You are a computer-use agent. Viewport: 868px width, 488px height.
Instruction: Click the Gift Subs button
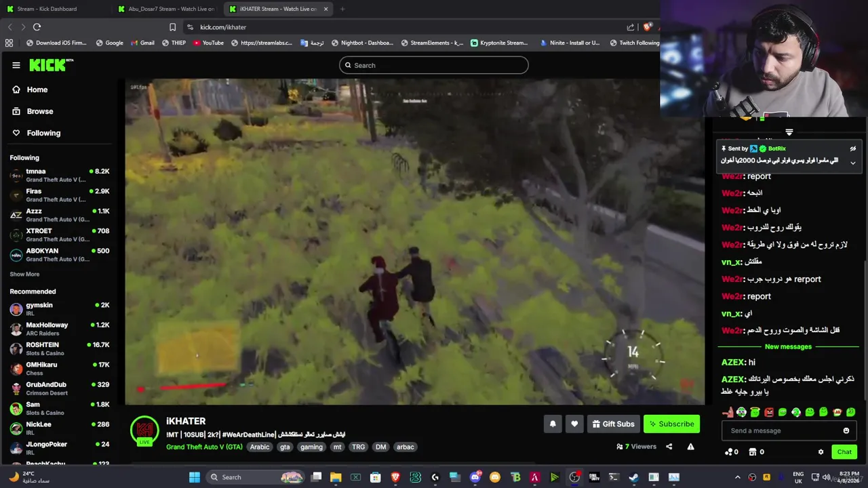tap(614, 424)
